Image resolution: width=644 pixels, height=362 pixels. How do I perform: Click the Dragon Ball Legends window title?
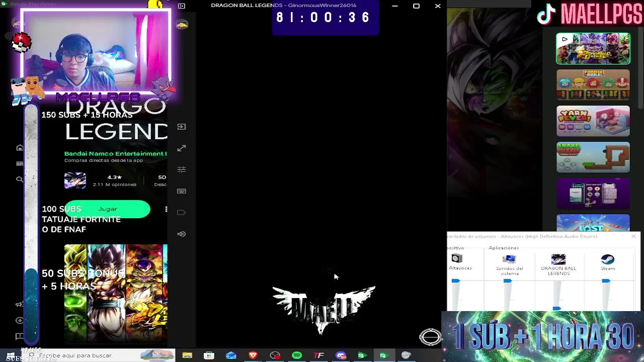coord(284,6)
